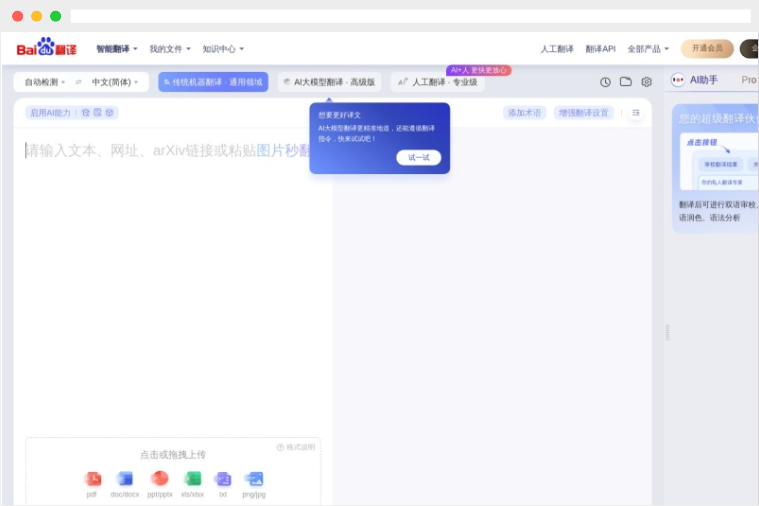Click the panel layout icon beside 增强翻译设置

pos(636,113)
